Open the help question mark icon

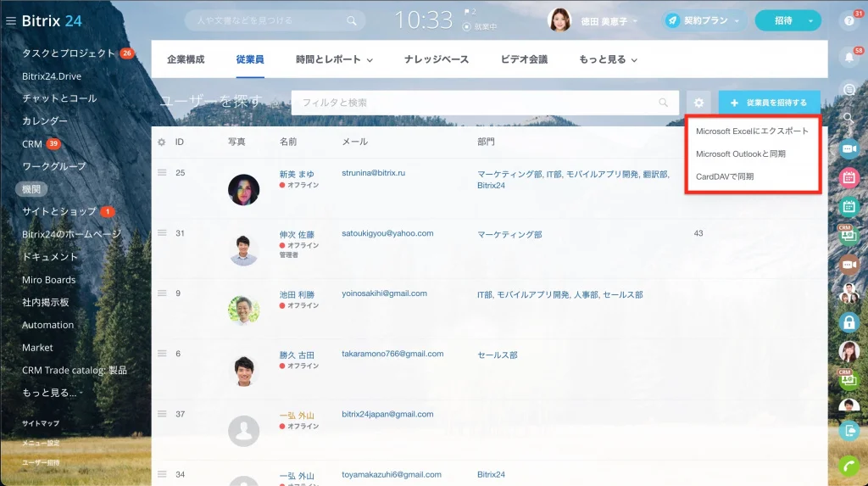click(849, 21)
